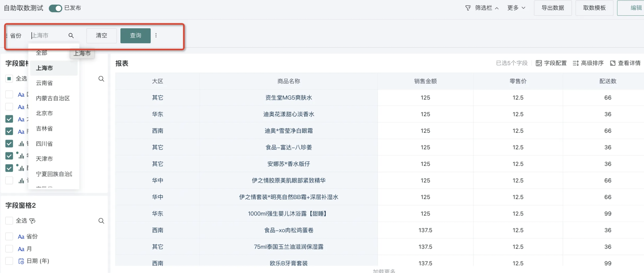
Task: Click the 清空 button
Action: click(x=101, y=35)
